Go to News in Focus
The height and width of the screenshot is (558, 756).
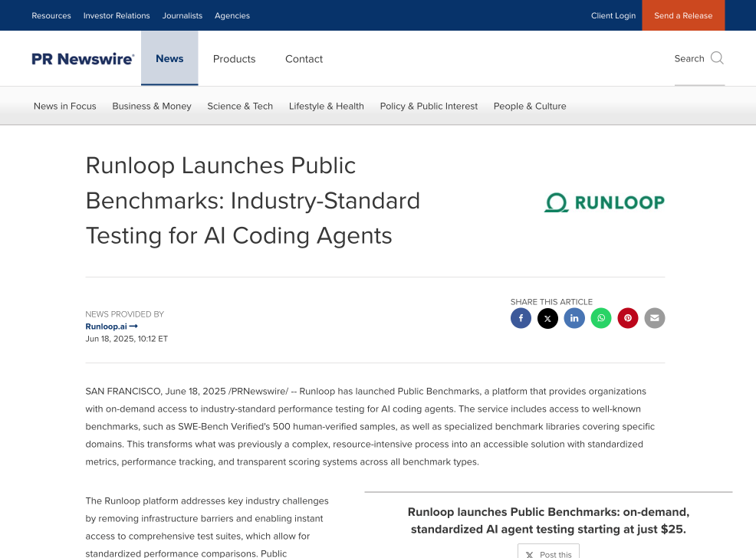pyautogui.click(x=64, y=106)
